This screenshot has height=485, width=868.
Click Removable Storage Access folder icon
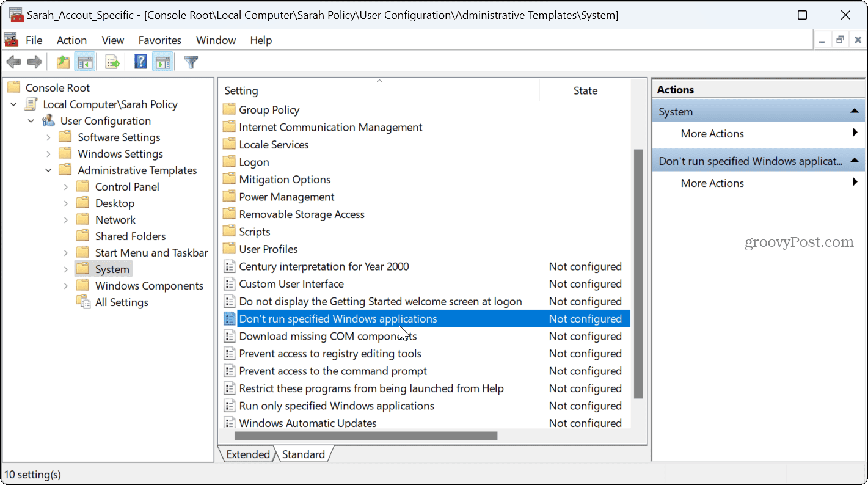[x=229, y=214]
